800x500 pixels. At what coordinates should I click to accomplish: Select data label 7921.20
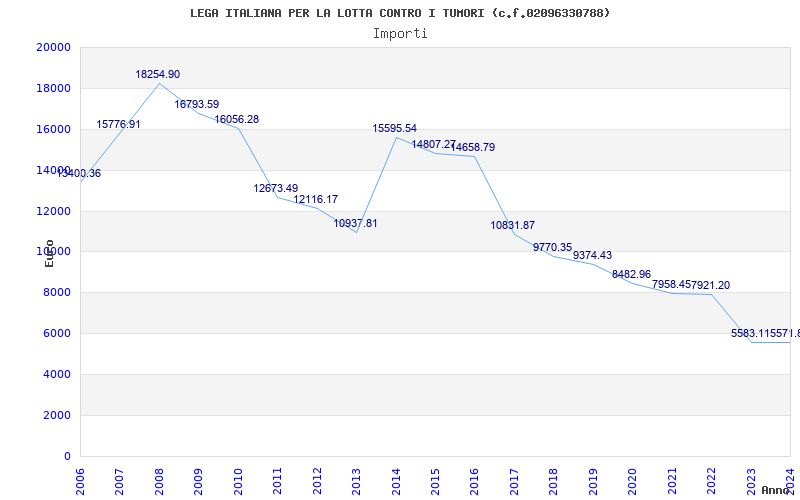coord(711,285)
